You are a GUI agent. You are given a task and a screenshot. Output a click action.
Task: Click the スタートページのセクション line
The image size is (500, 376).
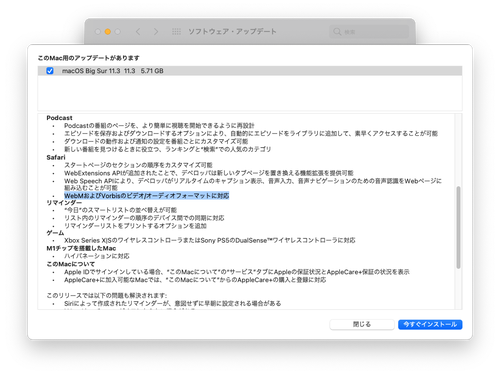coord(138,165)
